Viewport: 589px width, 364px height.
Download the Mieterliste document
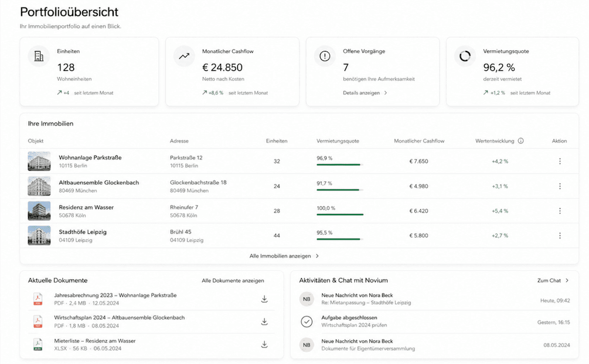pos(264,345)
